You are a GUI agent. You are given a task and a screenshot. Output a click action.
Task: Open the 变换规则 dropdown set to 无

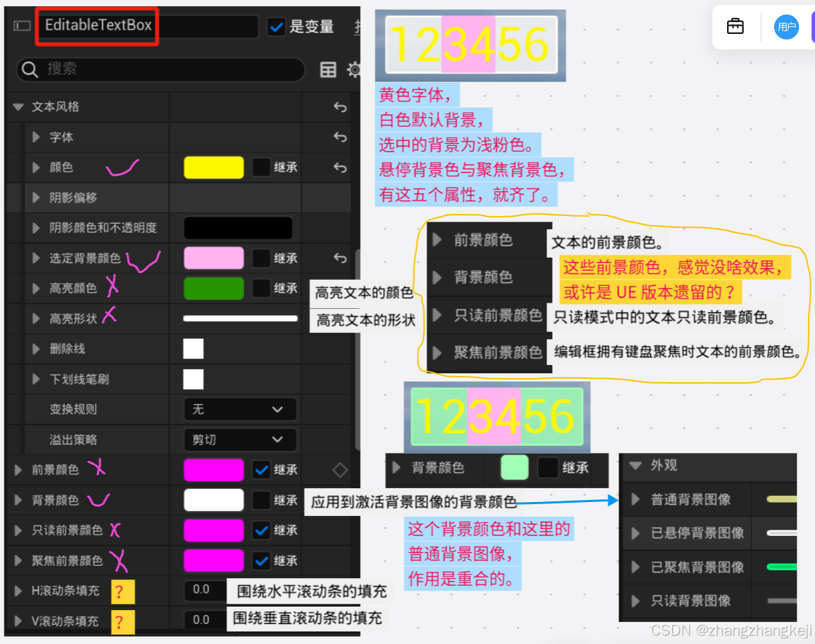[240, 409]
